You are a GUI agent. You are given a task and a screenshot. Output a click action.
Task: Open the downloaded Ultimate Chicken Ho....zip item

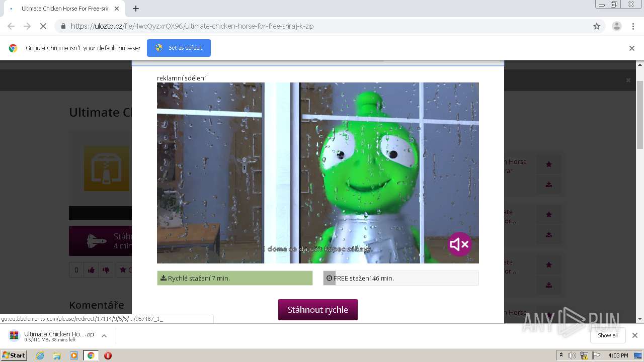click(51, 336)
